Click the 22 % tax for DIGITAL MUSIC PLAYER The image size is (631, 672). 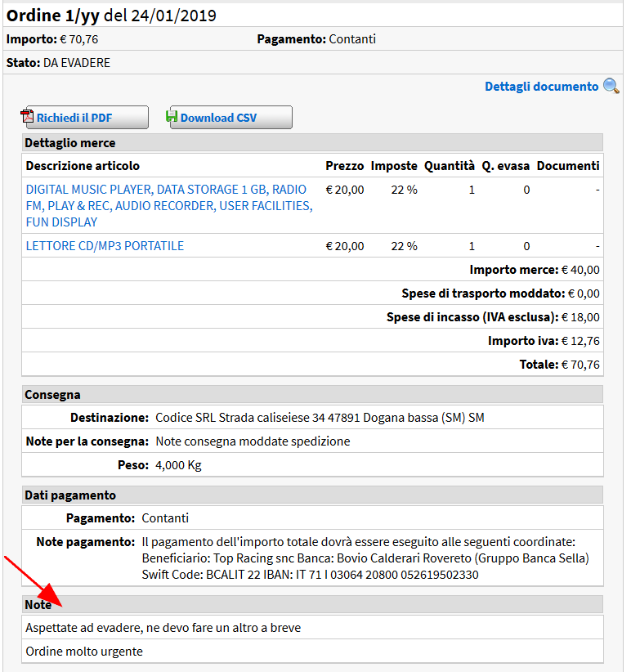click(404, 190)
